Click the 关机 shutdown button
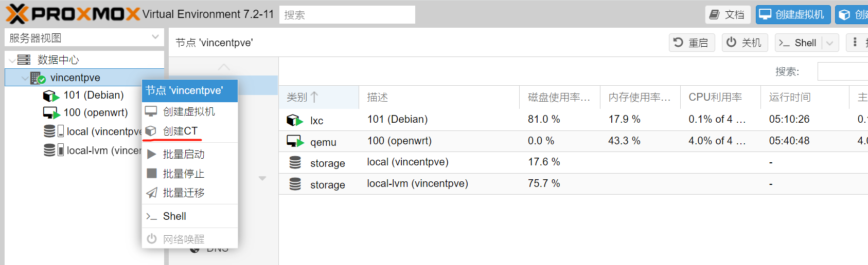 tap(745, 43)
